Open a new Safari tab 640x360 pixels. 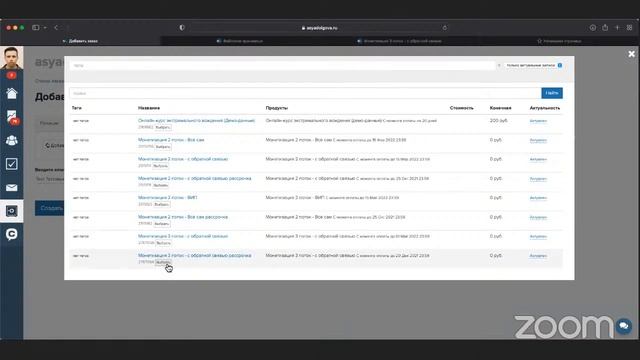tap(617, 28)
